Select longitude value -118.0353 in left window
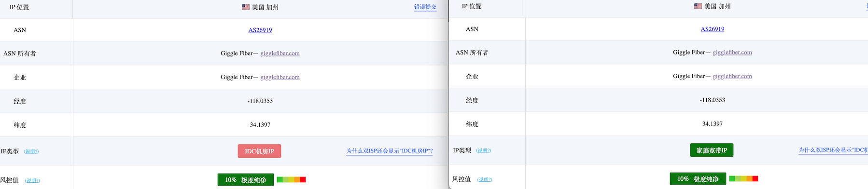Image resolution: width=868 pixels, height=189 pixels. (x=260, y=101)
